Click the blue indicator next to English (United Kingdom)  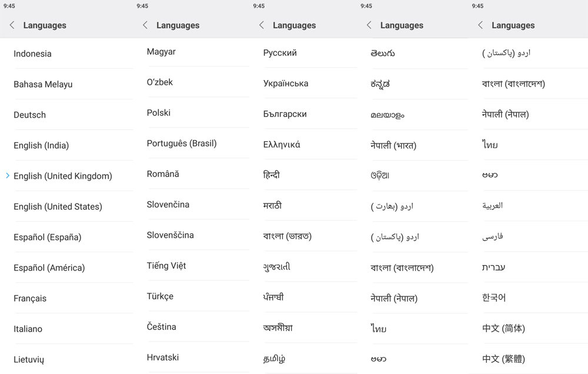tap(6, 175)
